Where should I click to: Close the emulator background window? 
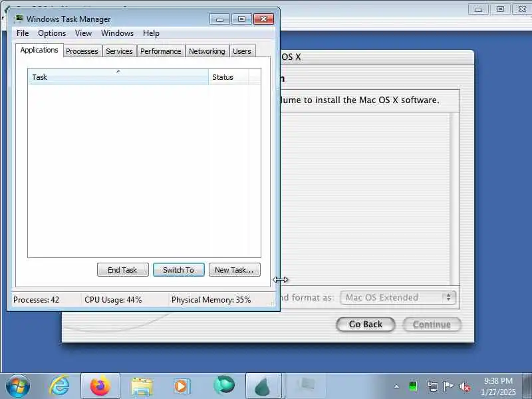click(x=522, y=9)
